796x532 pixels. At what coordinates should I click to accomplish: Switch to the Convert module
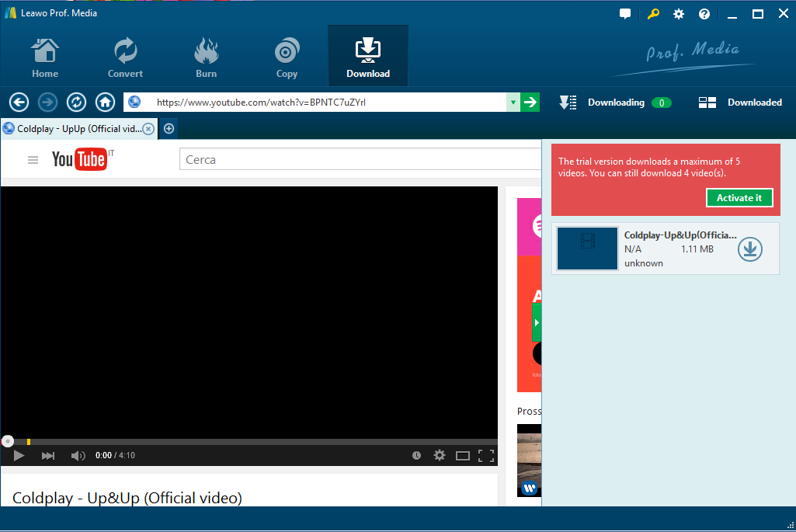[125, 57]
